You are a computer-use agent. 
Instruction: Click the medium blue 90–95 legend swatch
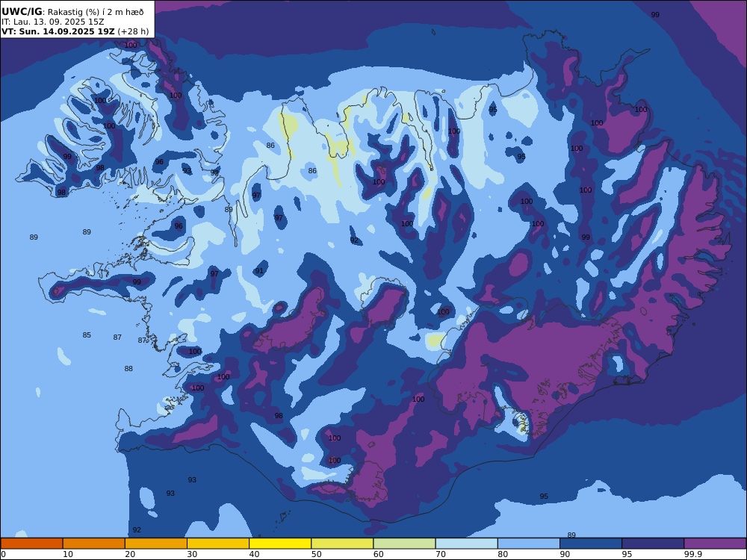click(591, 544)
